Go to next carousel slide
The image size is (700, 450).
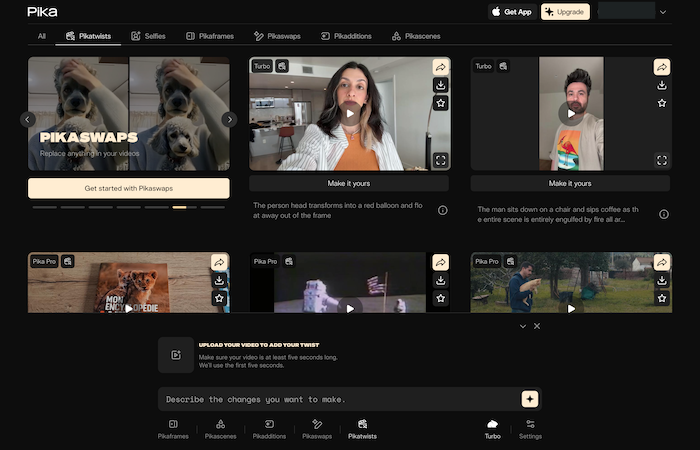point(229,119)
